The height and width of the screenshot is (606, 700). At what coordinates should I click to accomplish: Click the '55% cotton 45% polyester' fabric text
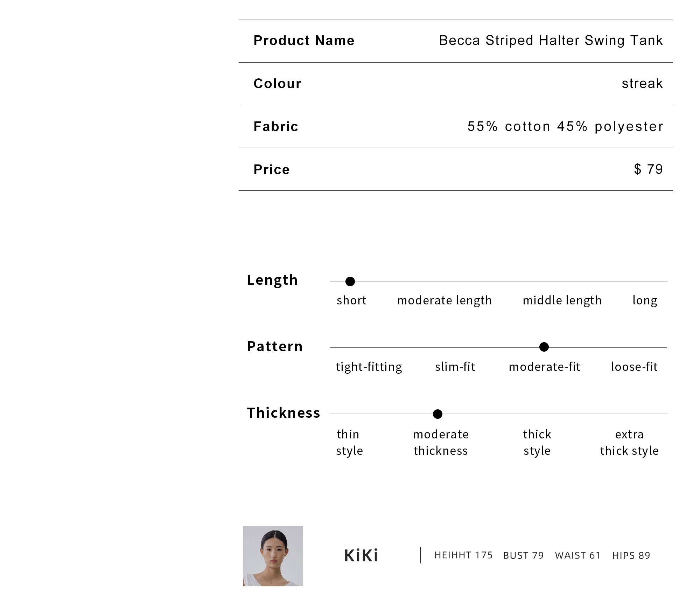click(x=565, y=126)
